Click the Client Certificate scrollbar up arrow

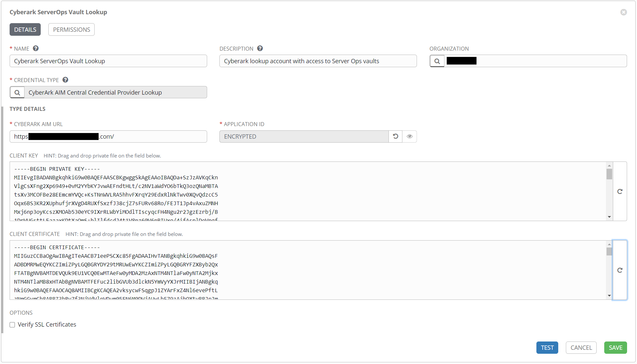click(x=609, y=244)
